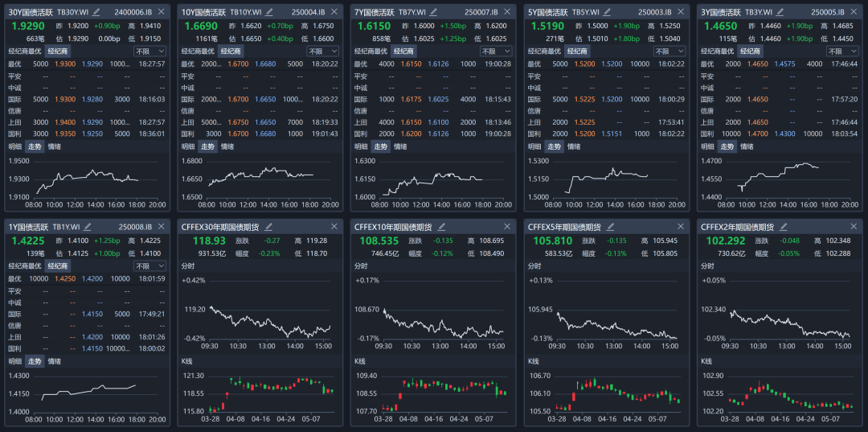Open 明细 tab in 1Y panel
The image size is (868, 432).
click(x=15, y=362)
